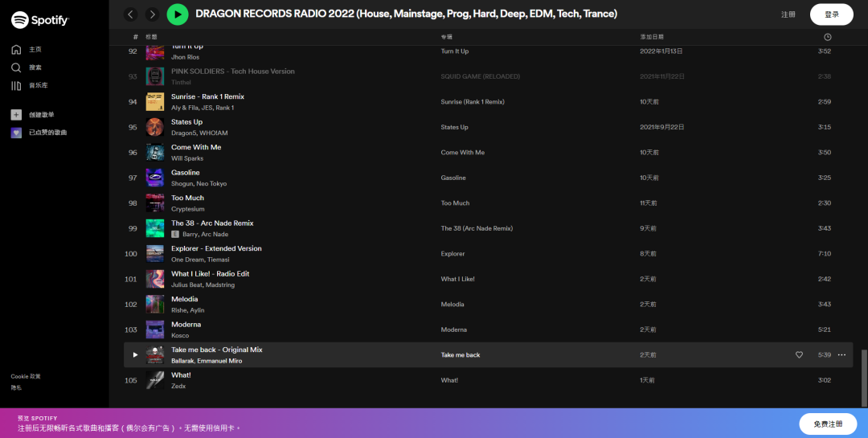868x438 pixels.
Task: Open What I Like! album cover
Action: [x=155, y=279]
